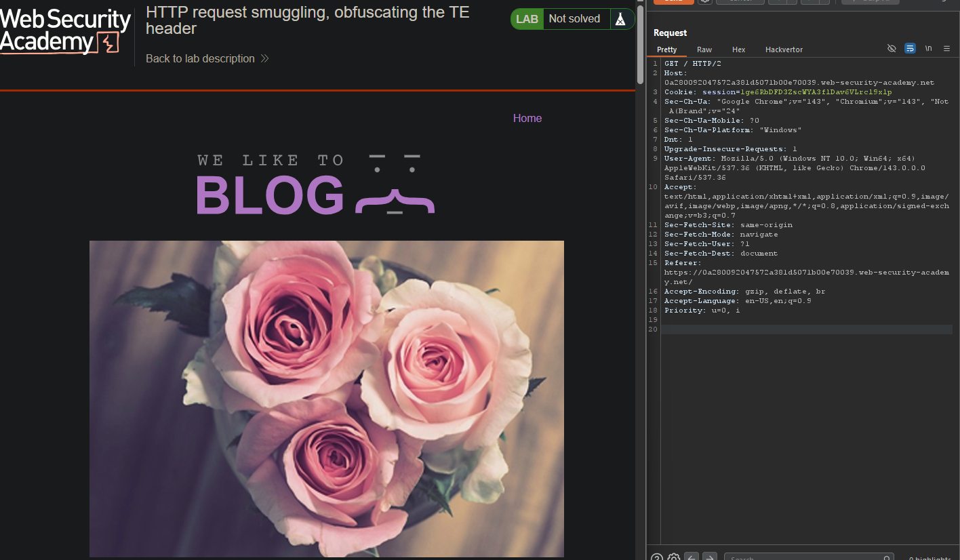960x560 pixels.
Task: Click the 'Cookie: session=' header line
Action: 778,92
